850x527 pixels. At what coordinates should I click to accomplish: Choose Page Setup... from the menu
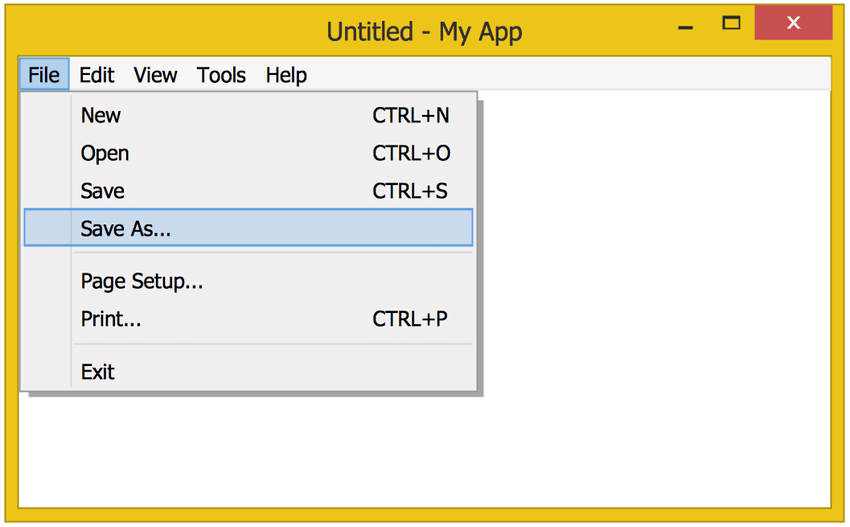point(248,281)
